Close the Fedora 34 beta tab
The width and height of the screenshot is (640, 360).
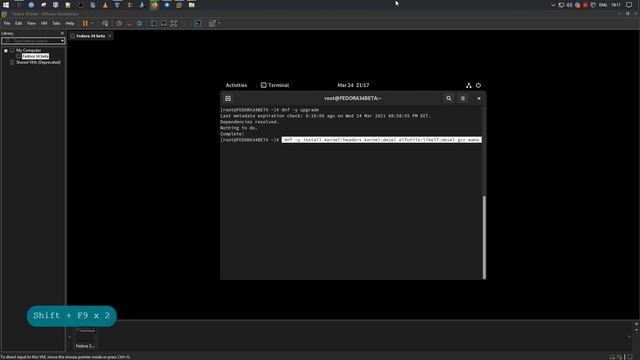pyautogui.click(x=110, y=36)
